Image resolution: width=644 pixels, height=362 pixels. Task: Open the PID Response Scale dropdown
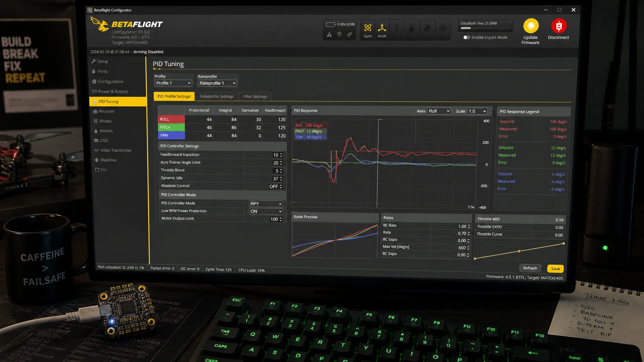(477, 111)
